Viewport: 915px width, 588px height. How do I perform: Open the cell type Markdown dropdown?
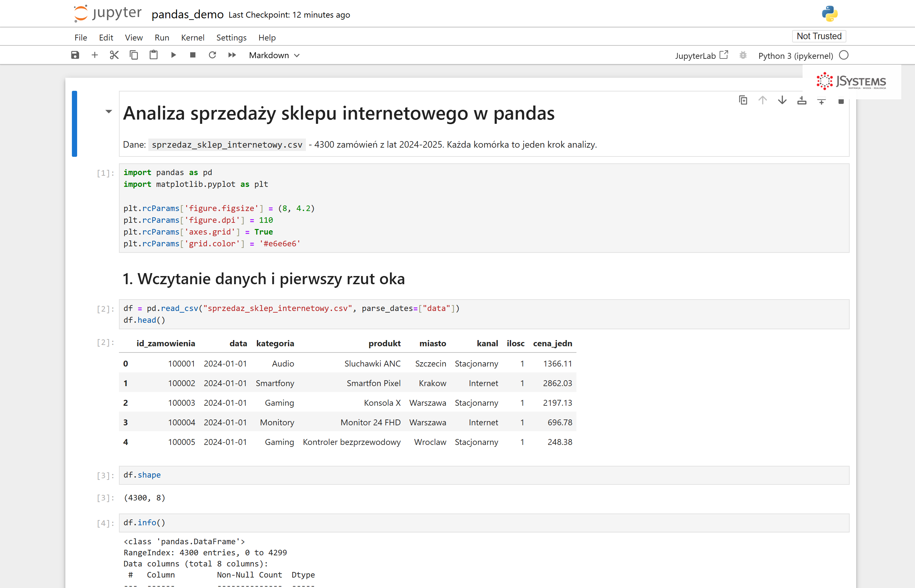274,55
